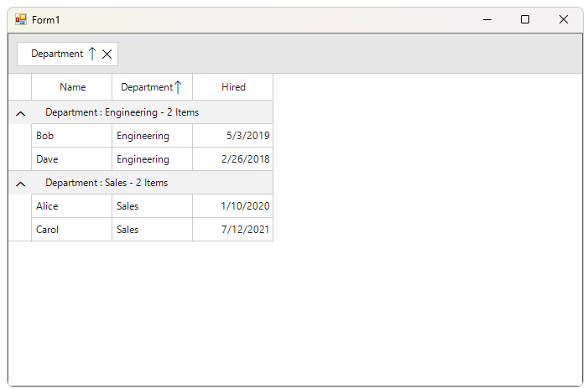588x389 pixels.
Task: Select 'Department : Sales - 2 Items' group row
Action: click(x=141, y=183)
